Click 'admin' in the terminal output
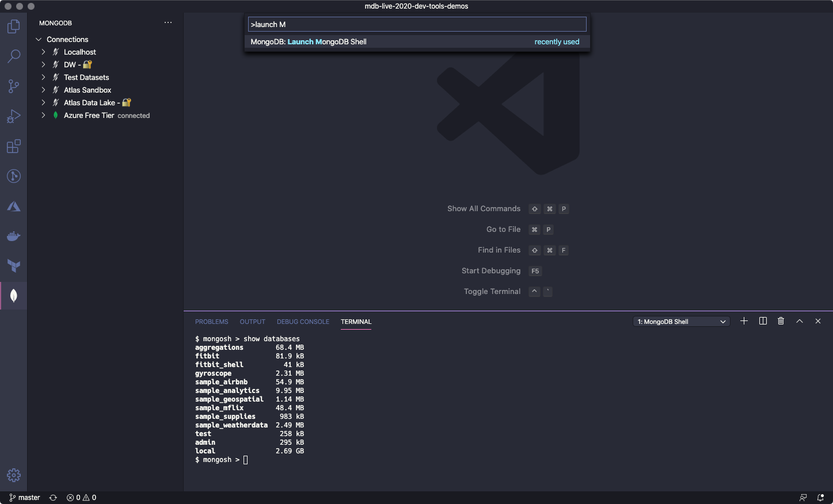 (x=205, y=442)
